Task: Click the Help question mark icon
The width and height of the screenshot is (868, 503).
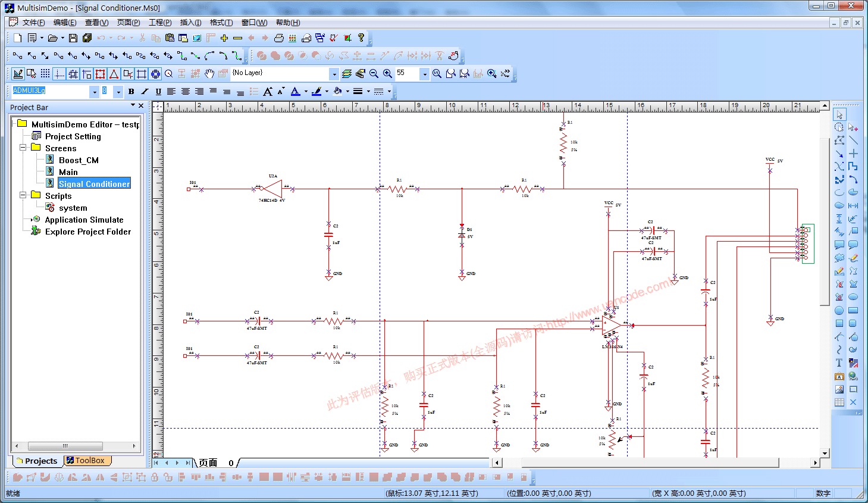Action: tap(361, 38)
